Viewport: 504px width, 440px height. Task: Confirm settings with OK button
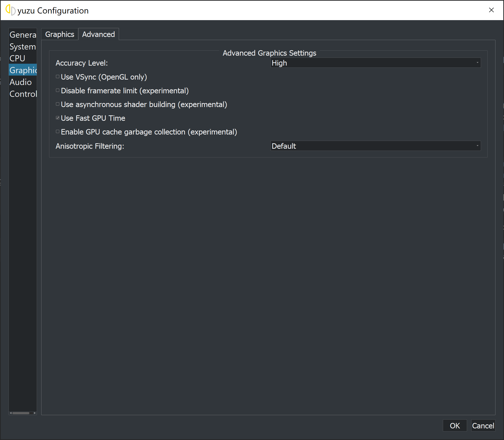[455, 426]
